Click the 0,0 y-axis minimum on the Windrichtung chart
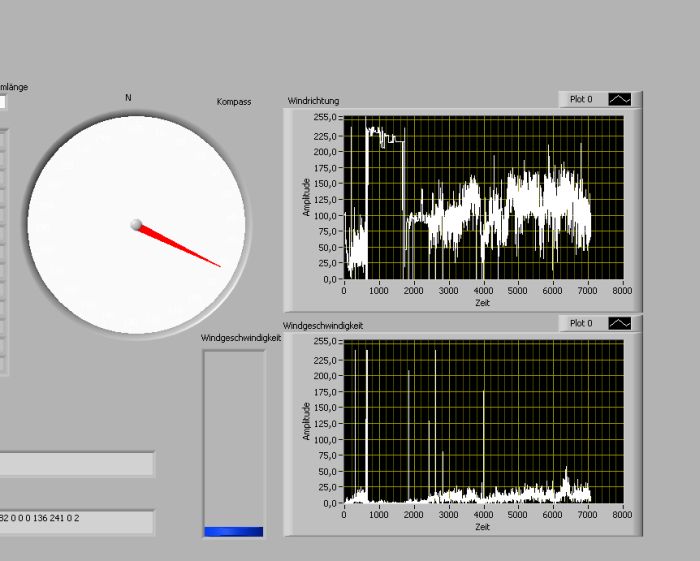The width and height of the screenshot is (700, 561). [x=330, y=279]
